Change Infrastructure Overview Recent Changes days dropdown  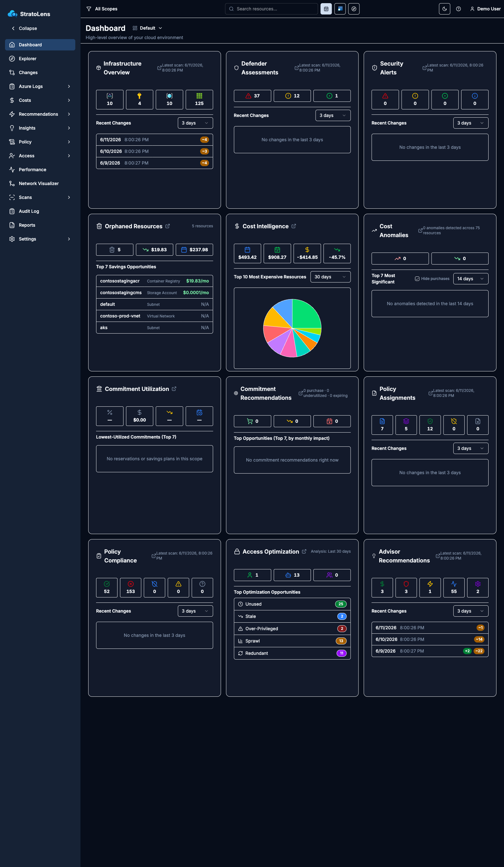click(x=195, y=123)
